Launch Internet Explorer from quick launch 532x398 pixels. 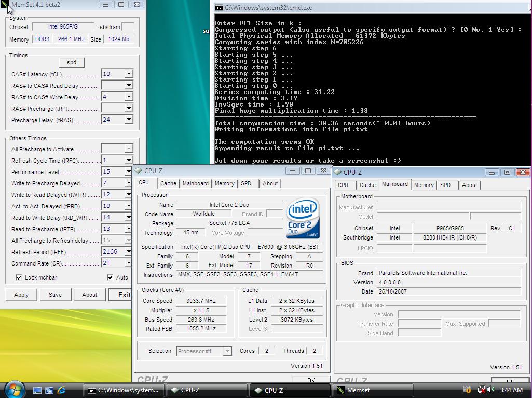pos(61,391)
